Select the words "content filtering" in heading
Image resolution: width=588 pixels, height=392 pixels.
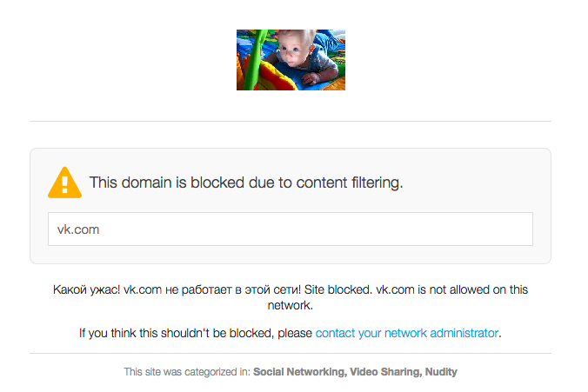pos(350,183)
